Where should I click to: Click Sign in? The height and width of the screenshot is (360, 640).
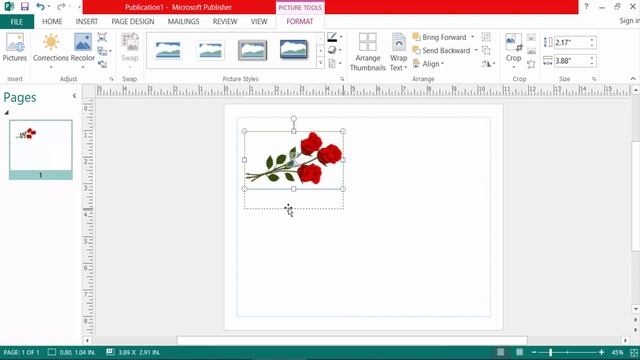click(x=629, y=21)
